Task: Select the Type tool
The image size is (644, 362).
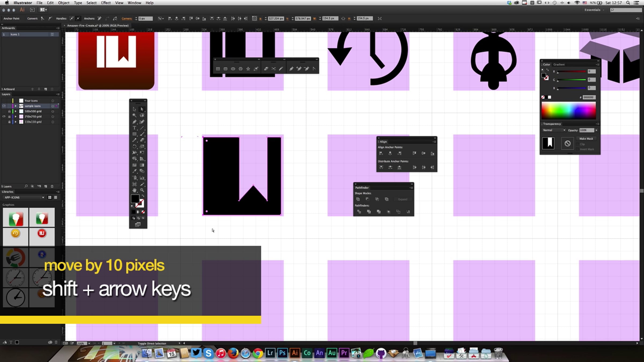Action: click(134, 128)
